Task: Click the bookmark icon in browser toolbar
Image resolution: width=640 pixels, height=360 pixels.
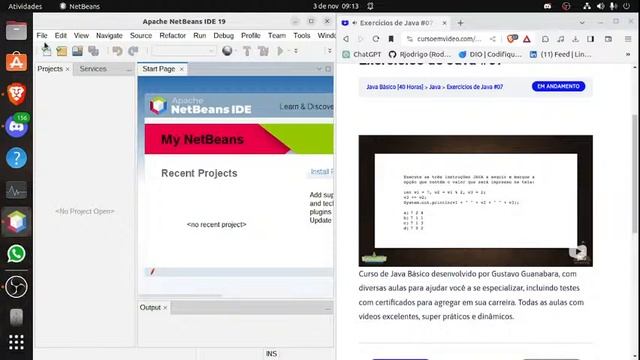Action: pos(391,39)
